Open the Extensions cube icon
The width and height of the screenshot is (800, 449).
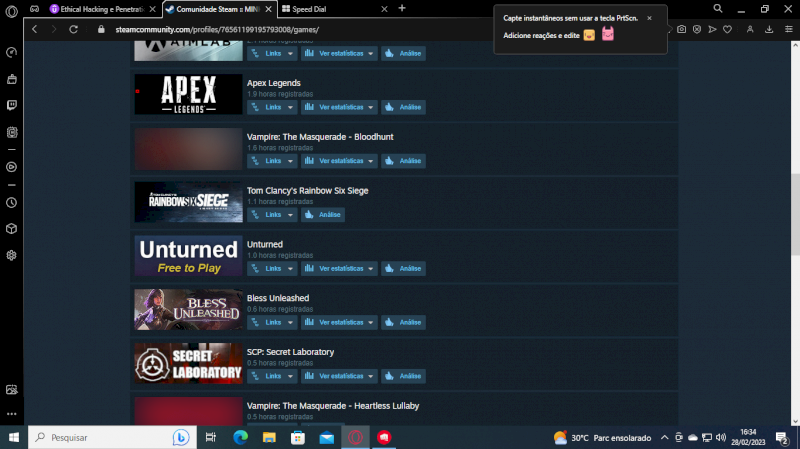[x=11, y=229]
